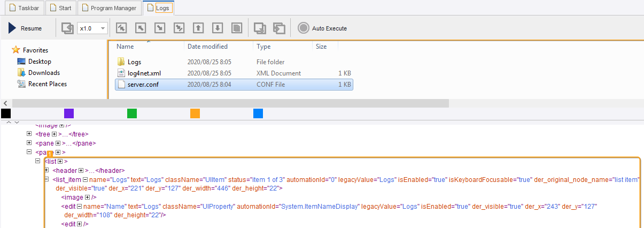
Task: Click the single up-left arrow toolbar icon
Action: (141, 28)
